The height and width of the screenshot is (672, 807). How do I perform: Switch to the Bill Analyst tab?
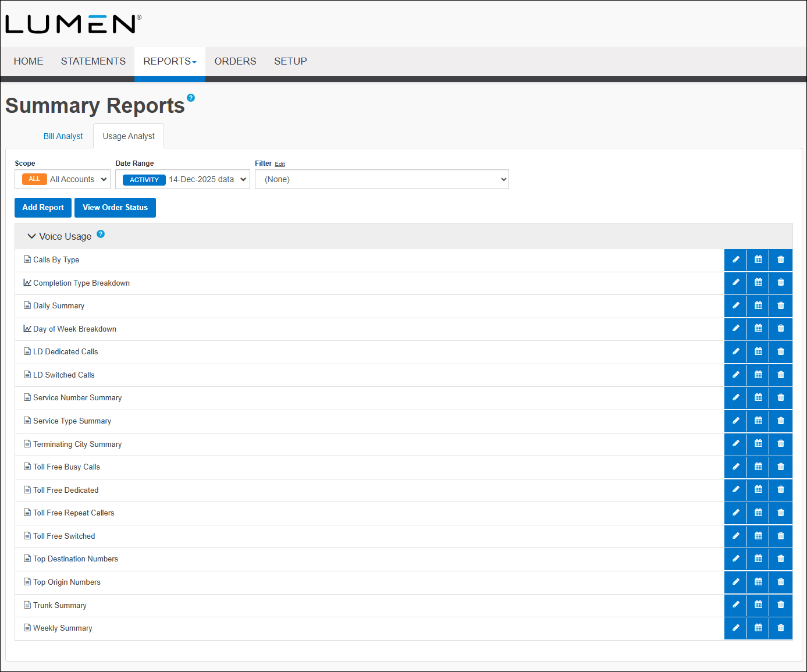point(63,136)
